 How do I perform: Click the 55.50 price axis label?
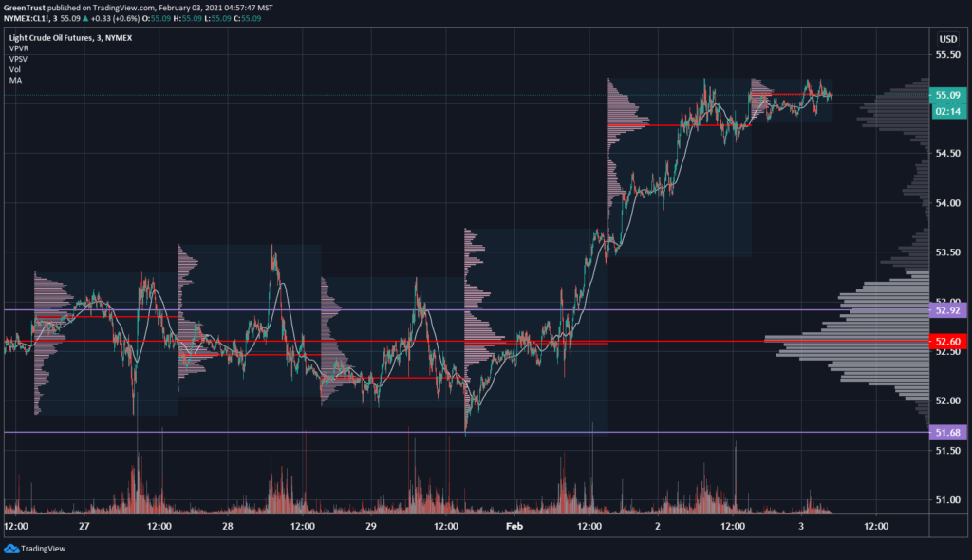pyautogui.click(x=948, y=54)
